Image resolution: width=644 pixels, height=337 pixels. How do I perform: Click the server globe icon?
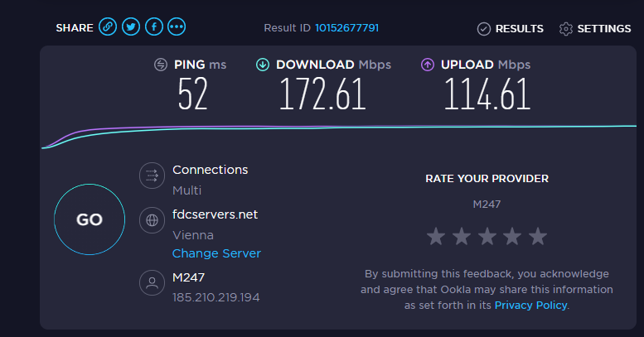pos(152,220)
